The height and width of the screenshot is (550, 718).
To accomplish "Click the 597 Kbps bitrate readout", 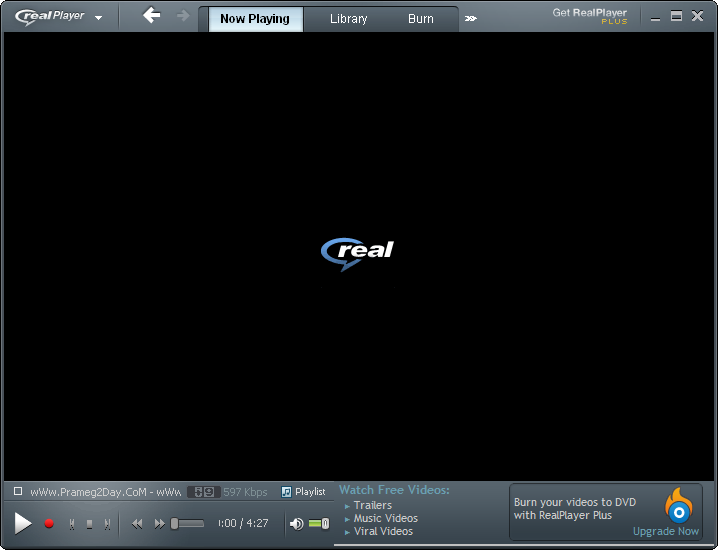I will click(x=245, y=492).
